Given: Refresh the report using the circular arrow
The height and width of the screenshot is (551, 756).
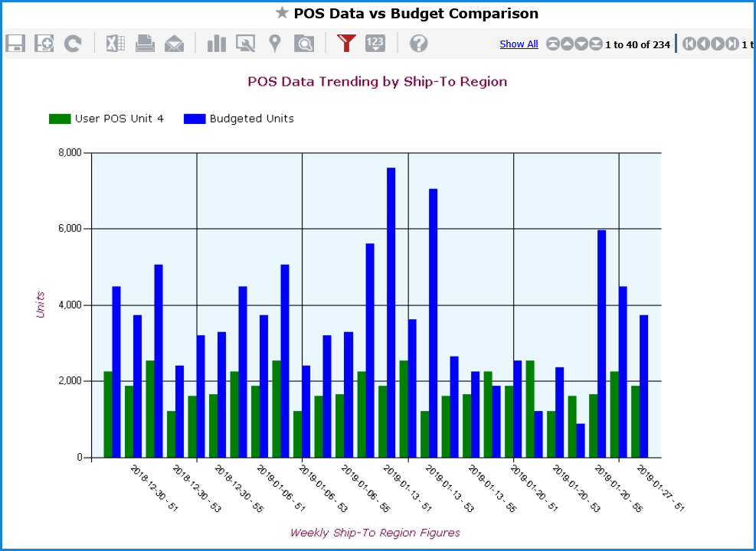Looking at the screenshot, I should coord(73,44).
